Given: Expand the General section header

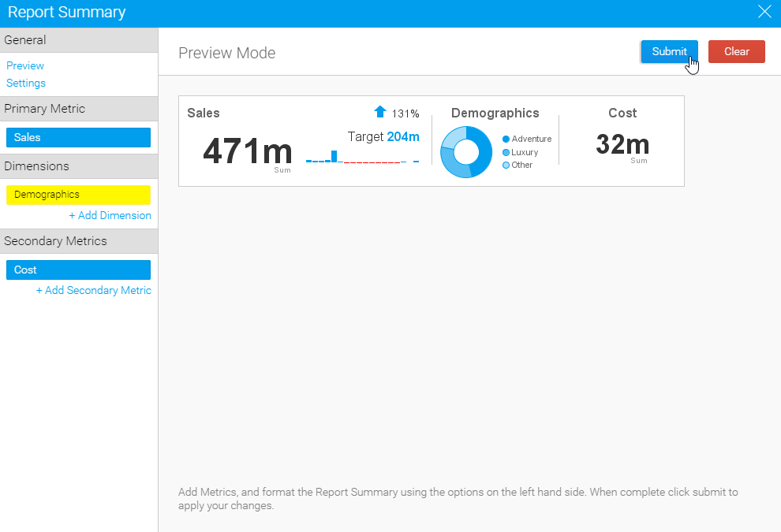Looking at the screenshot, I should (79, 39).
